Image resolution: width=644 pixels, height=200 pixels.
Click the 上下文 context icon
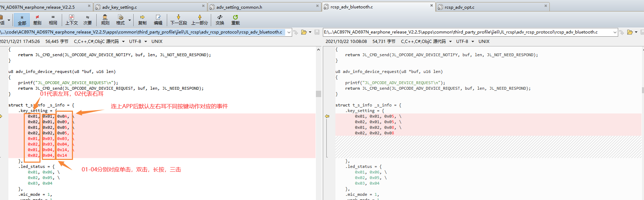click(x=72, y=20)
